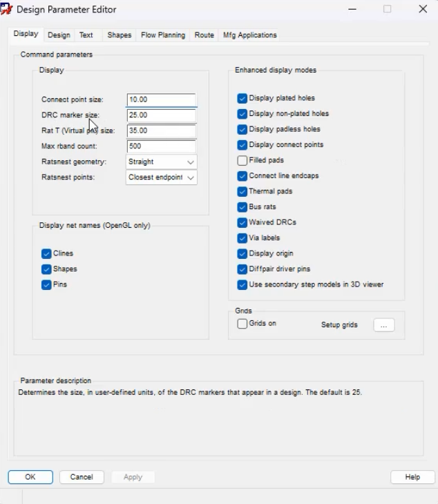This screenshot has height=504, width=438.
Task: Uncheck Clines net names
Action: pyautogui.click(x=46, y=253)
